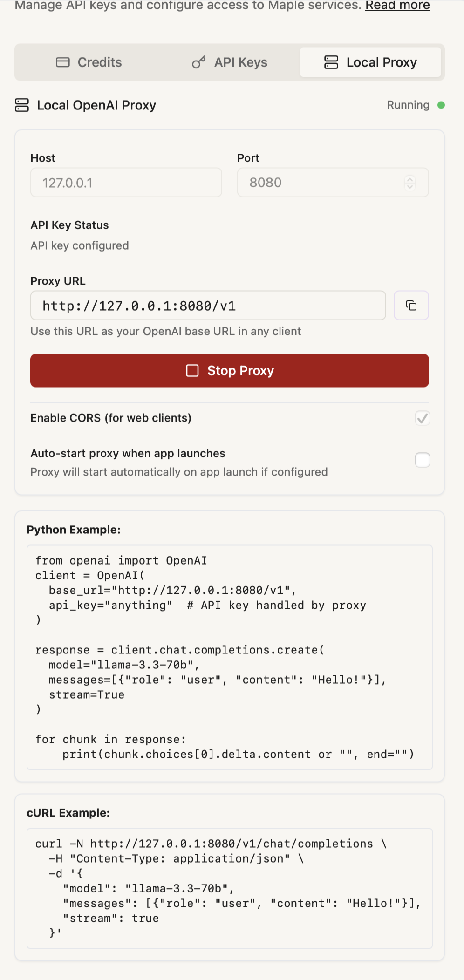Click the server icon in Local Proxy tab
Screen dimensions: 464x980
pyautogui.click(x=331, y=62)
